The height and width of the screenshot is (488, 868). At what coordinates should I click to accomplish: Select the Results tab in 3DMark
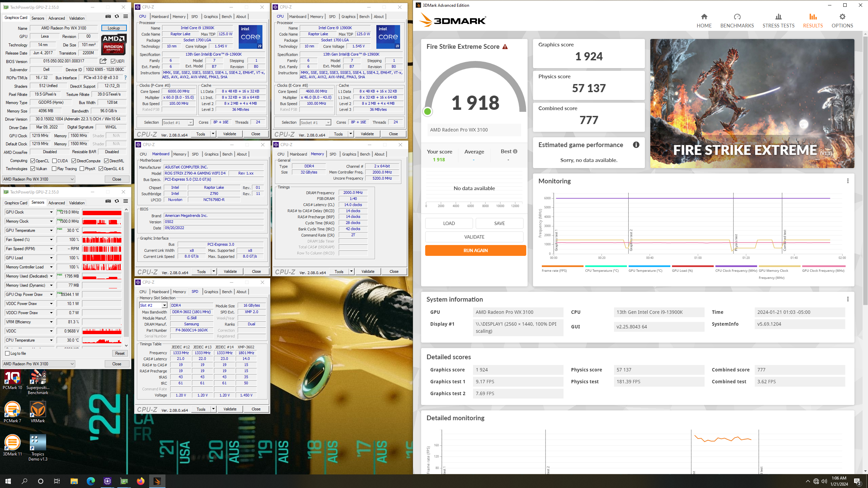[813, 21]
